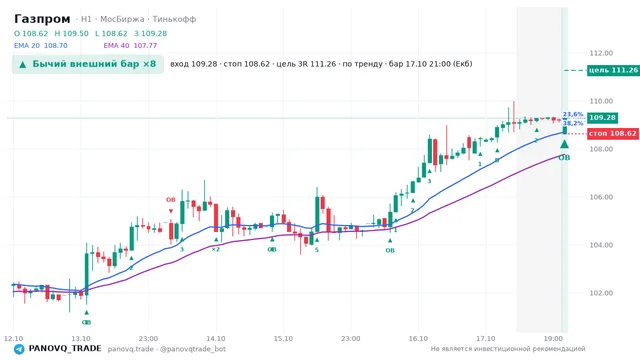The width and height of the screenshot is (640, 360).
Task: Click the 'Тинькофф' broker label
Action: pyautogui.click(x=174, y=19)
